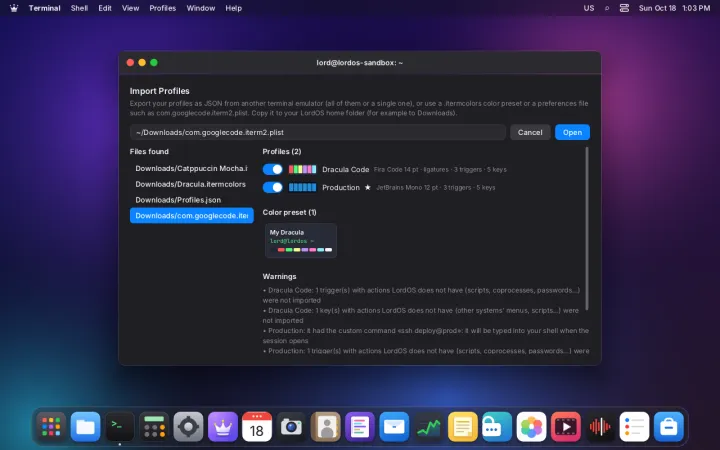Open the Window menu
This screenshot has width=720, height=450.
click(201, 8)
